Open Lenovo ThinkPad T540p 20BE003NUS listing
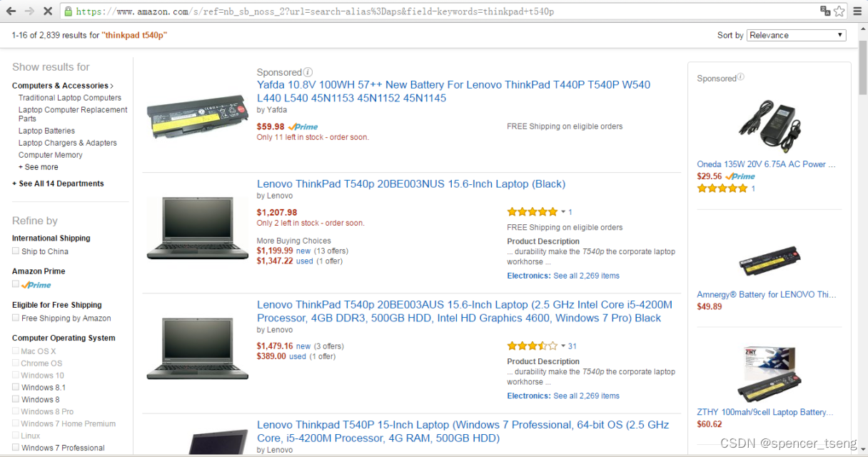868x457 pixels. (411, 184)
